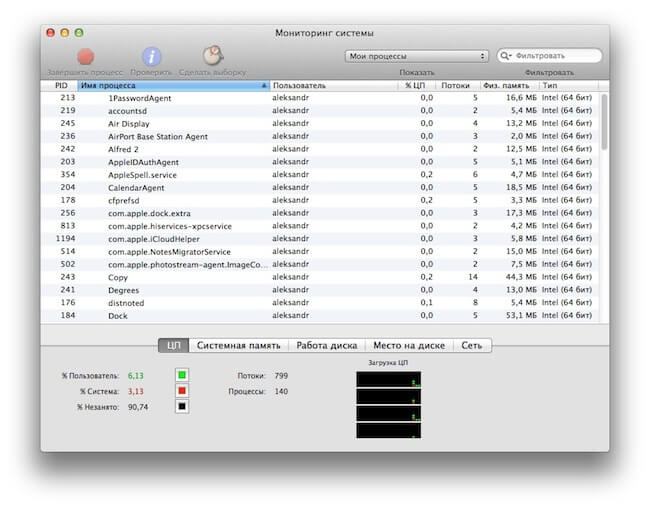Screen dimensions: 650x508
Task: Select the Dock process row
Action: (x=320, y=316)
